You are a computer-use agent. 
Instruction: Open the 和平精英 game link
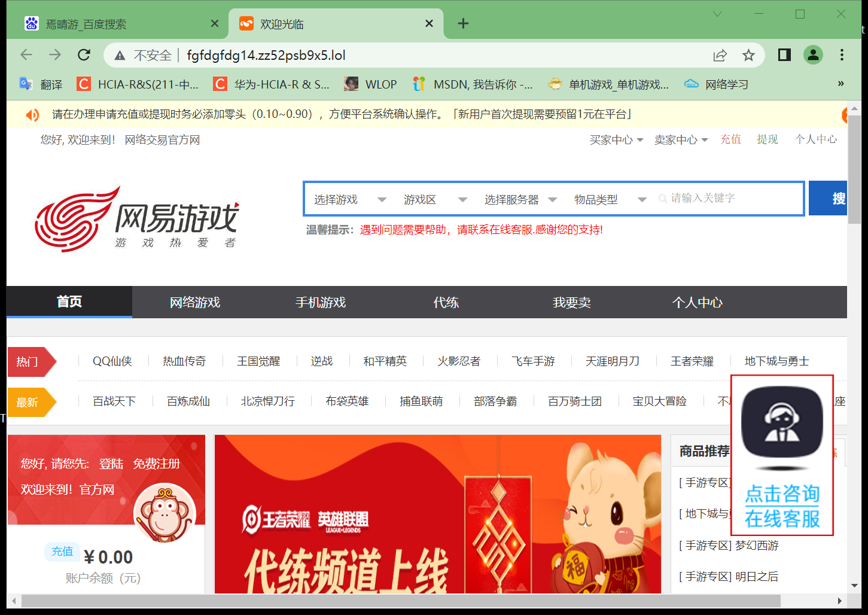point(385,361)
